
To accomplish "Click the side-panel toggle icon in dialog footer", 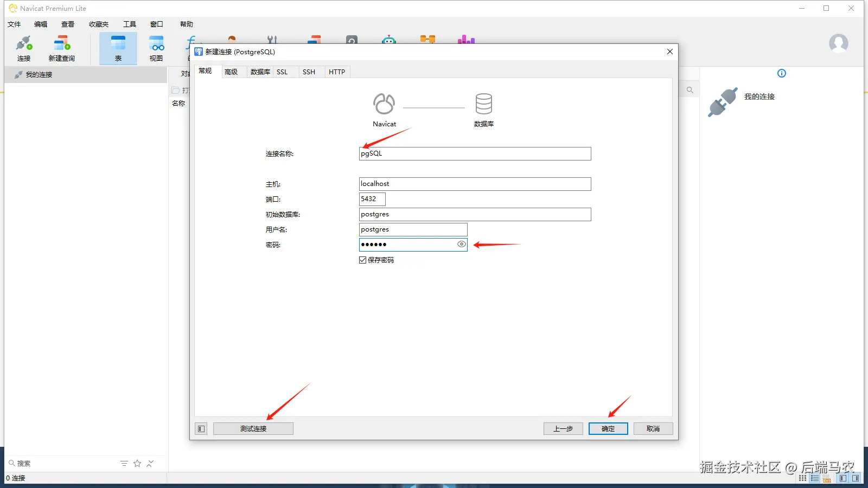I will (201, 429).
